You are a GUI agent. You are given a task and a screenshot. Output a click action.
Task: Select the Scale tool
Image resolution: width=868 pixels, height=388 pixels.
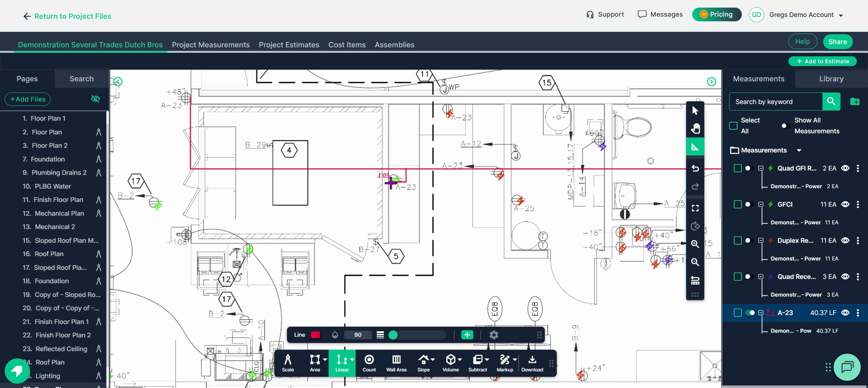click(288, 363)
